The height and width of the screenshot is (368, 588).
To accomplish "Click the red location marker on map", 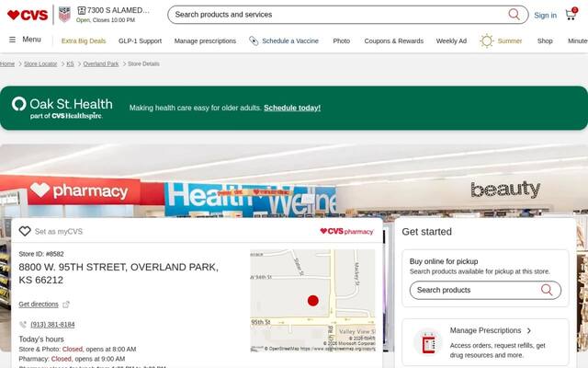I will click(x=312, y=301).
